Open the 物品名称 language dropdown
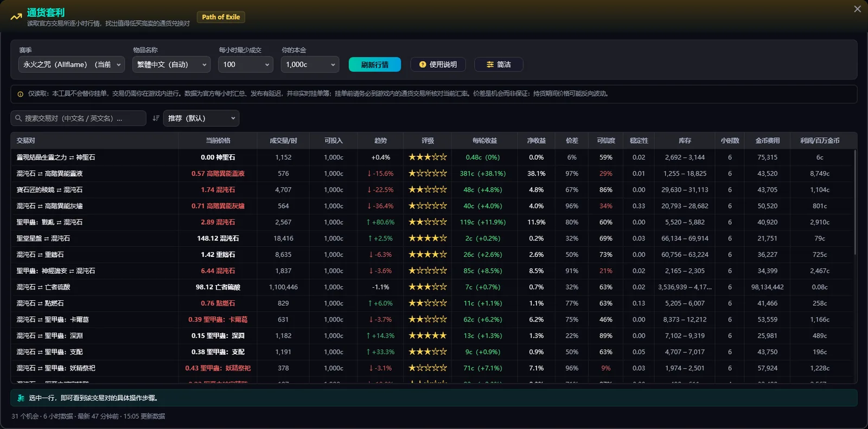Image resolution: width=868 pixels, height=429 pixels. pos(171,65)
